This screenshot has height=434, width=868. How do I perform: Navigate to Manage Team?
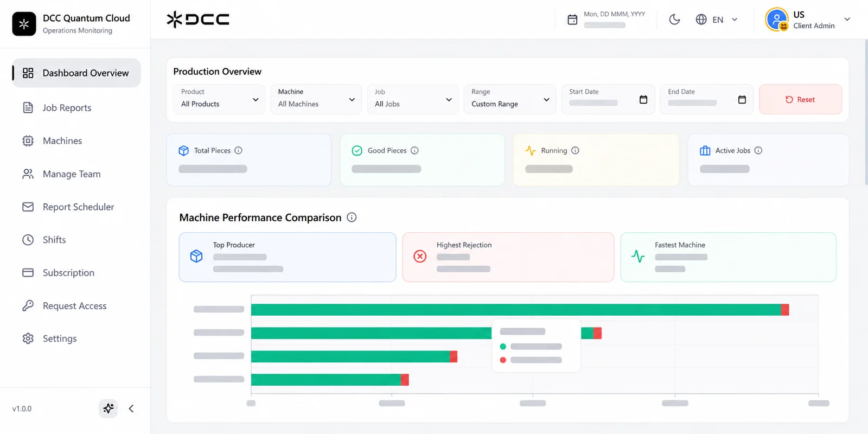click(x=76, y=174)
